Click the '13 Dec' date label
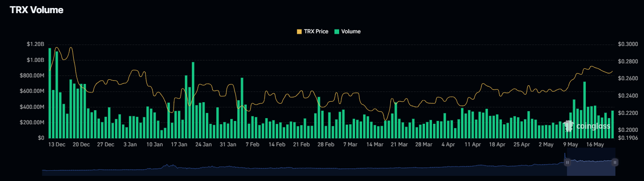Screen dimensions: 644x181 click(57, 145)
